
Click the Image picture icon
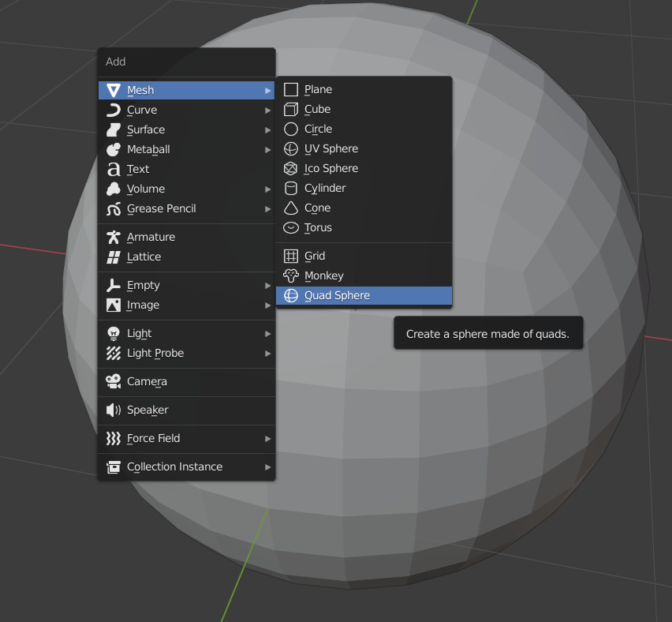click(x=113, y=305)
